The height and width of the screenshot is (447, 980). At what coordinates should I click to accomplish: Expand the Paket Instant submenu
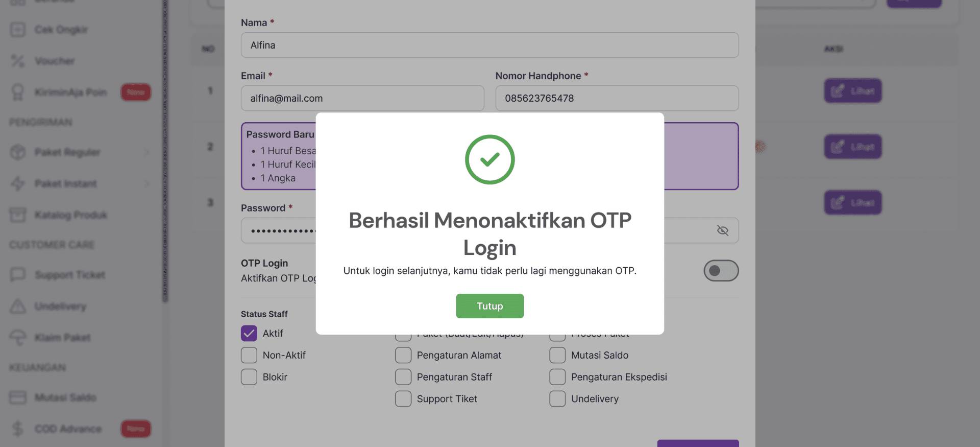[x=146, y=183]
